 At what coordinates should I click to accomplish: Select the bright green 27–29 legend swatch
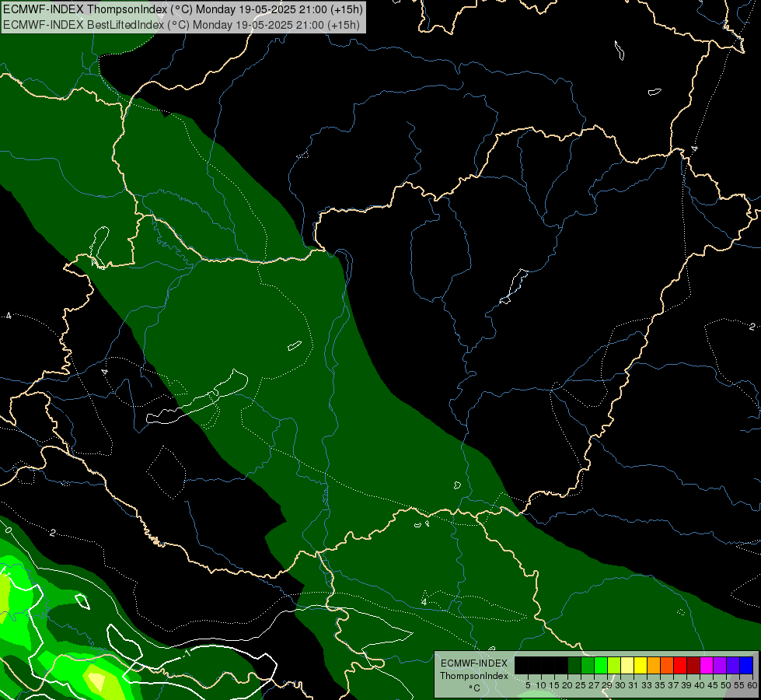[x=602, y=665]
